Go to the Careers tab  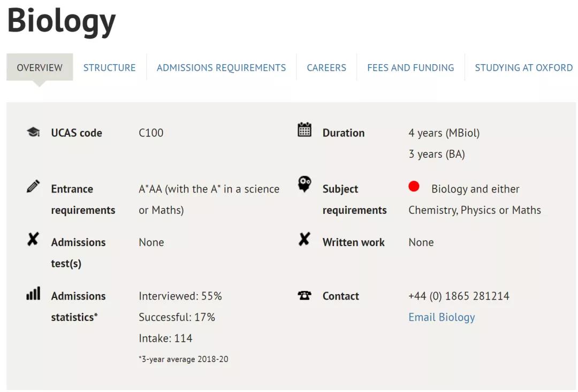pyautogui.click(x=326, y=68)
